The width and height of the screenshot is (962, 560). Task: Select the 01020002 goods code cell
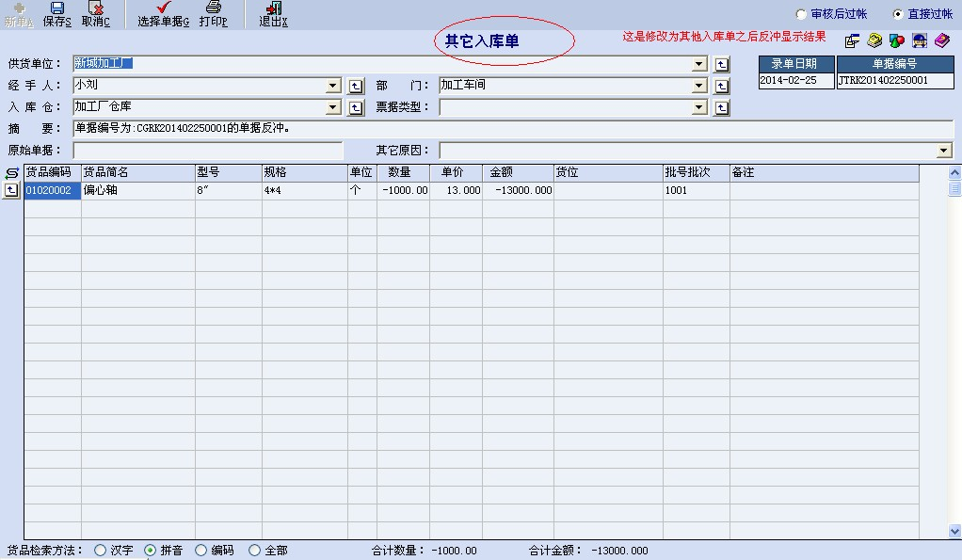52,190
